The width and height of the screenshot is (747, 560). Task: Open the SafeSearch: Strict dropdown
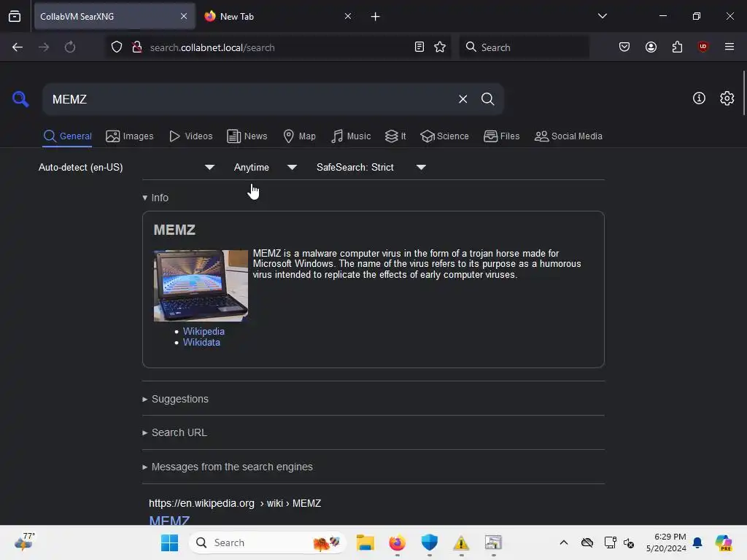(371, 167)
